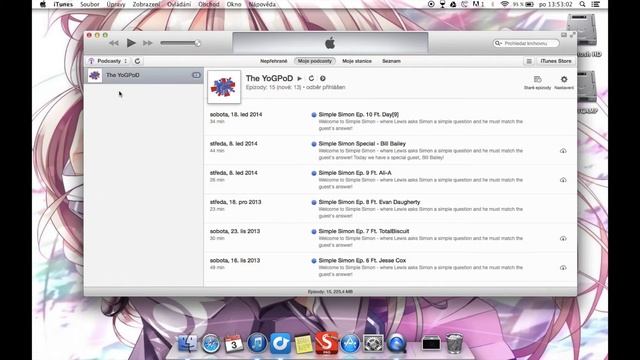Screen dimensions: 640x360
Task: Click The YoGPoD artwork thumbnail
Action: [x=224, y=87]
